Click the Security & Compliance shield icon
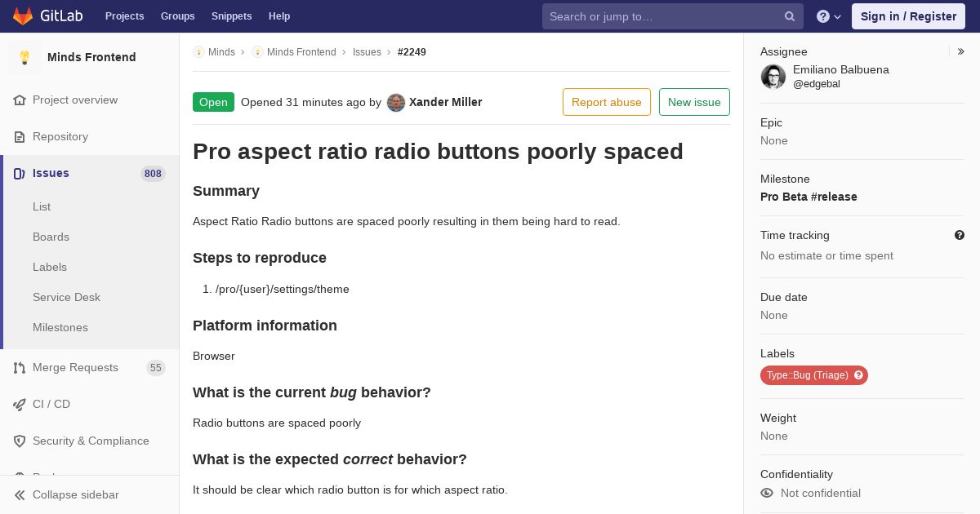980x514 pixels. 20,441
